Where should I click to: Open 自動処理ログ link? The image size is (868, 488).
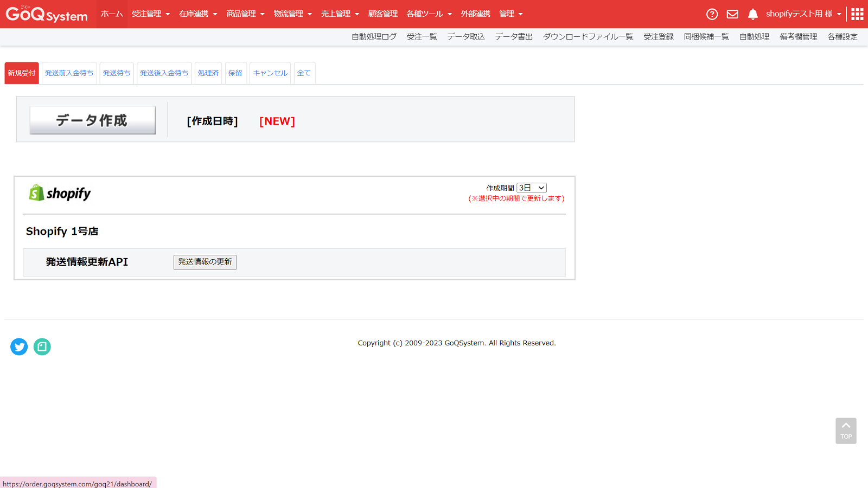pyautogui.click(x=374, y=37)
